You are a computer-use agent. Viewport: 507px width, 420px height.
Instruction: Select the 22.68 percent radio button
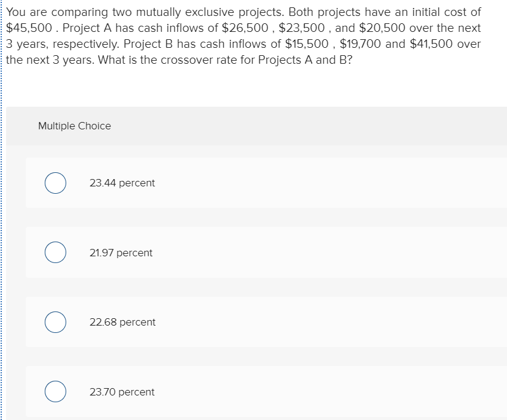(55, 321)
